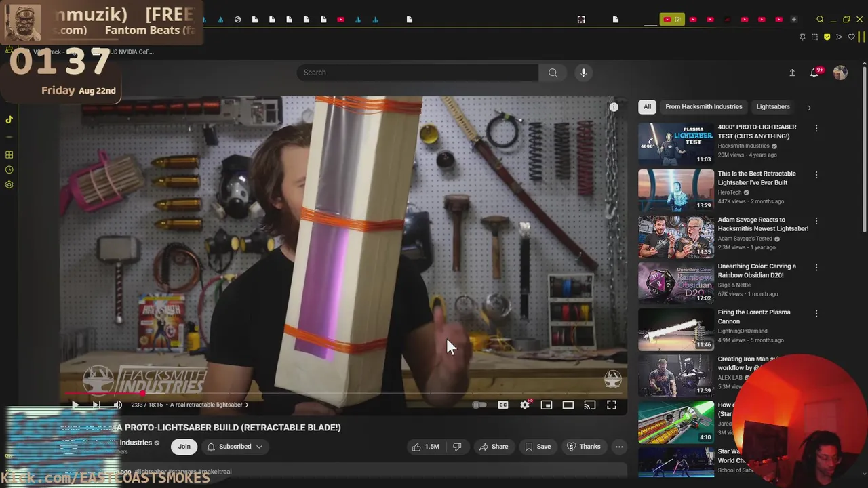This screenshot has width=868, height=488.
Task: Switch to the globe icon browser tab
Action: pos(237,20)
